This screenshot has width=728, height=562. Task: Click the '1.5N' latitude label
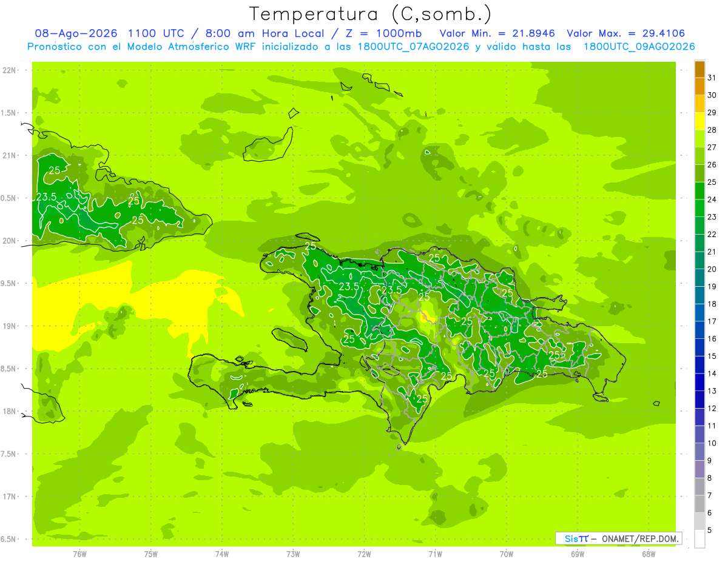tap(9, 113)
